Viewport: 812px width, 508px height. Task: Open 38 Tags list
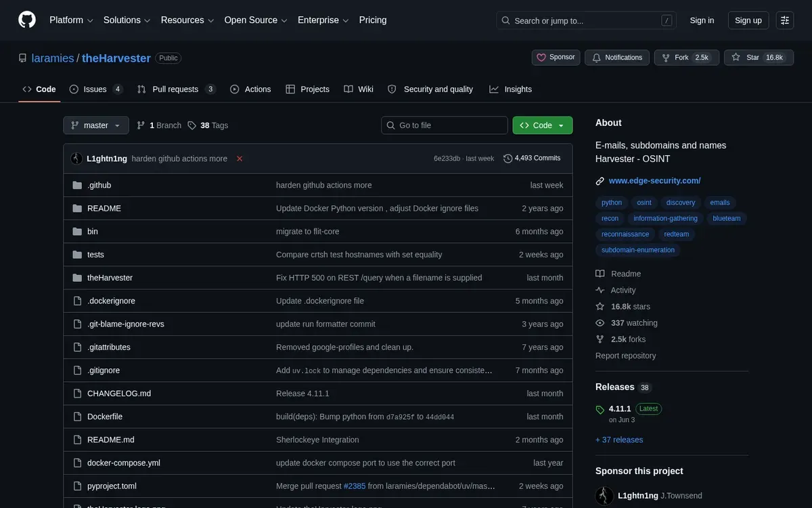pyautogui.click(x=208, y=125)
